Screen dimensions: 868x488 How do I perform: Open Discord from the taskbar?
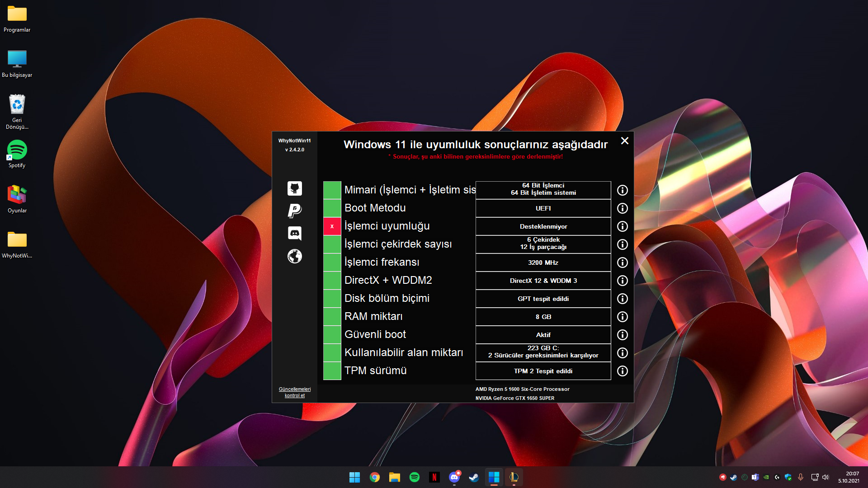(x=454, y=477)
